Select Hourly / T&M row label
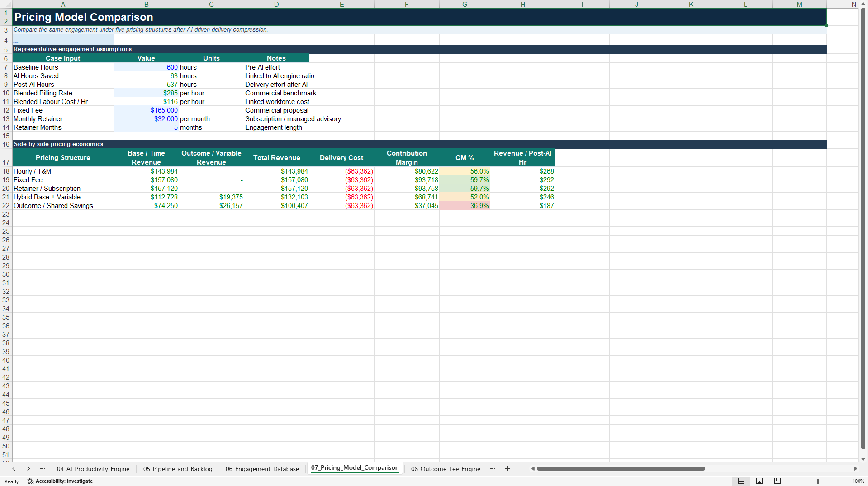Viewport: 868px width, 486px height. (x=63, y=171)
